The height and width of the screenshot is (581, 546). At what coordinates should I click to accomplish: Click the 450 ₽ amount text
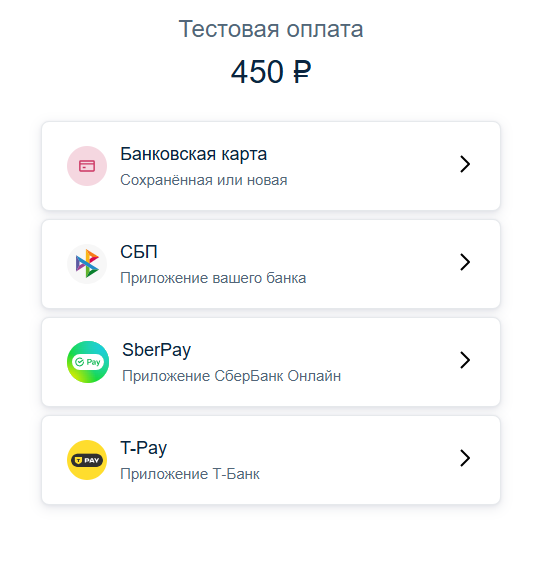click(x=271, y=72)
